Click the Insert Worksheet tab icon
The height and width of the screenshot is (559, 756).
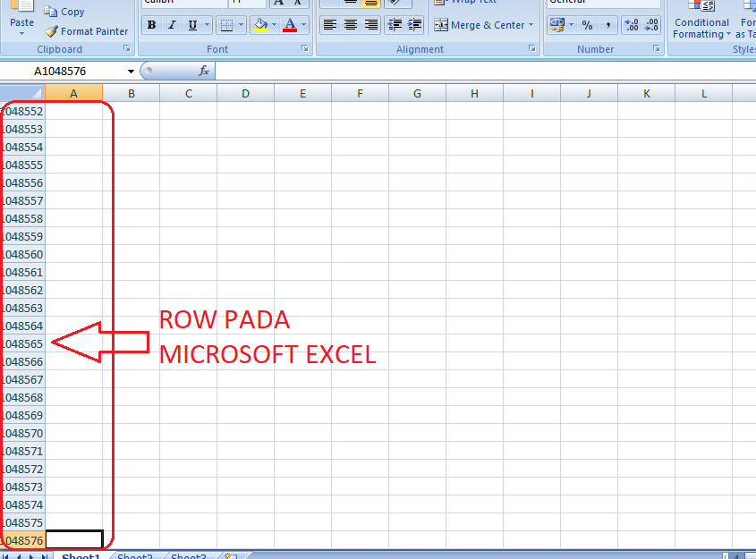coord(231,555)
